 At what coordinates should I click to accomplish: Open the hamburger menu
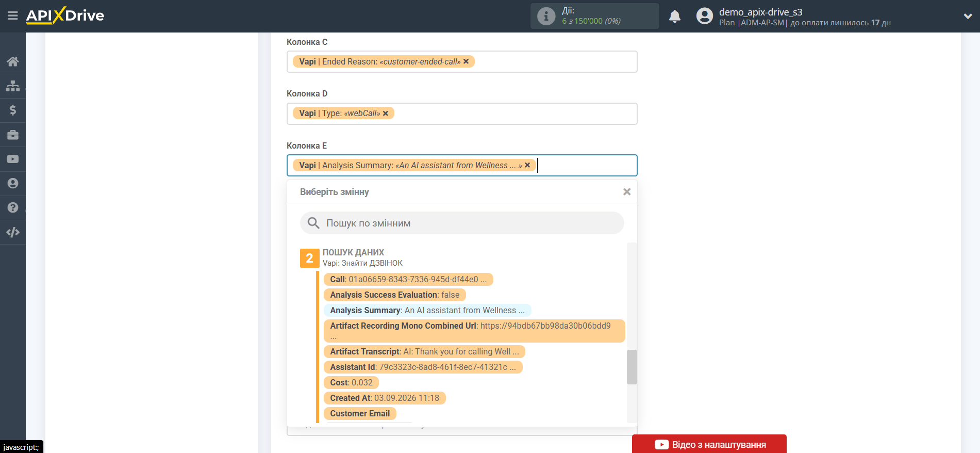(x=13, y=16)
